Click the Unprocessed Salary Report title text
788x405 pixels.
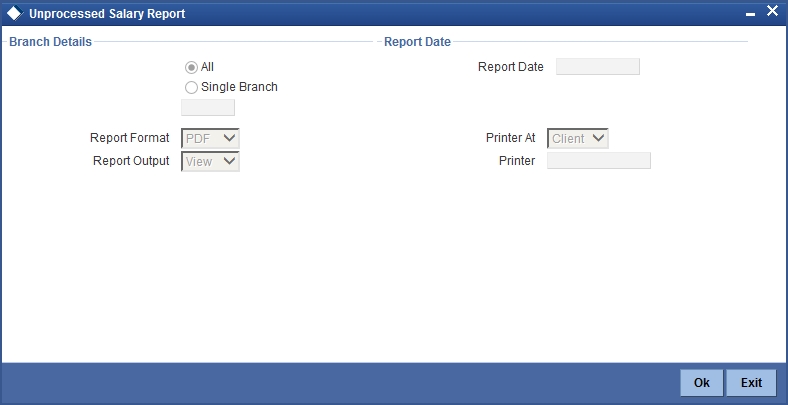[107, 14]
